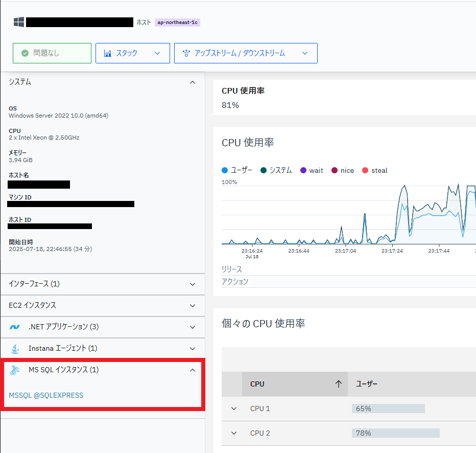This screenshot has width=476, height=453.
Task: Click the 問題なし status button
Action: 52,53
